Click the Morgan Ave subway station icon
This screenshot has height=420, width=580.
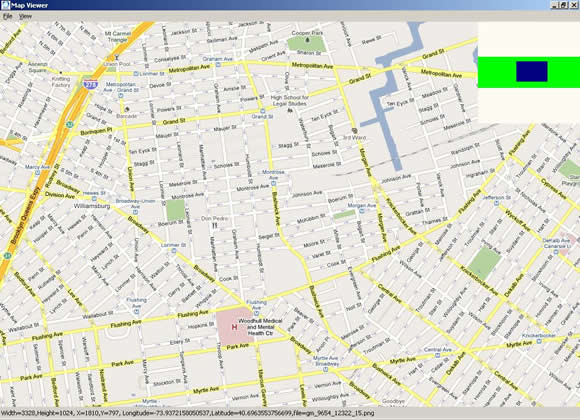click(361, 211)
